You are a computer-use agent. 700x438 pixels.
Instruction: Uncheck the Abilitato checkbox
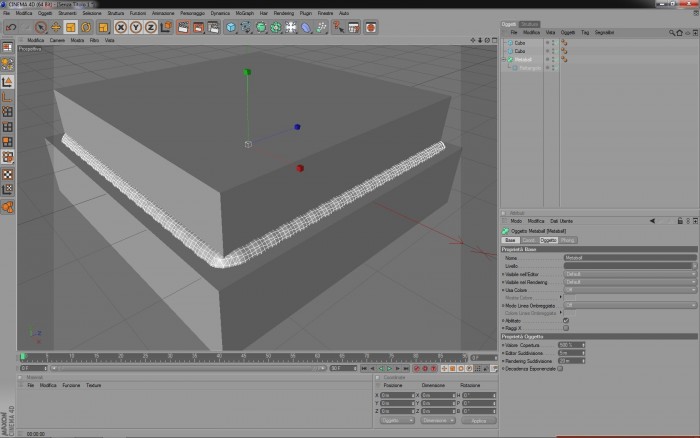tap(566, 321)
